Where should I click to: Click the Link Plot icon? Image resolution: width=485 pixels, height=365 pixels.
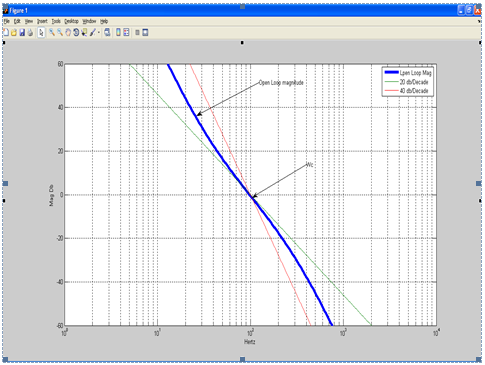107,32
